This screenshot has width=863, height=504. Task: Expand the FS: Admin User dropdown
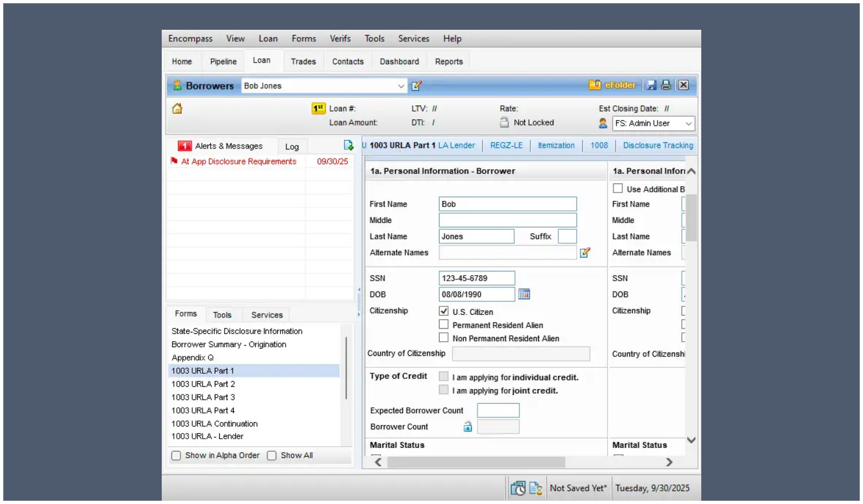[688, 123]
